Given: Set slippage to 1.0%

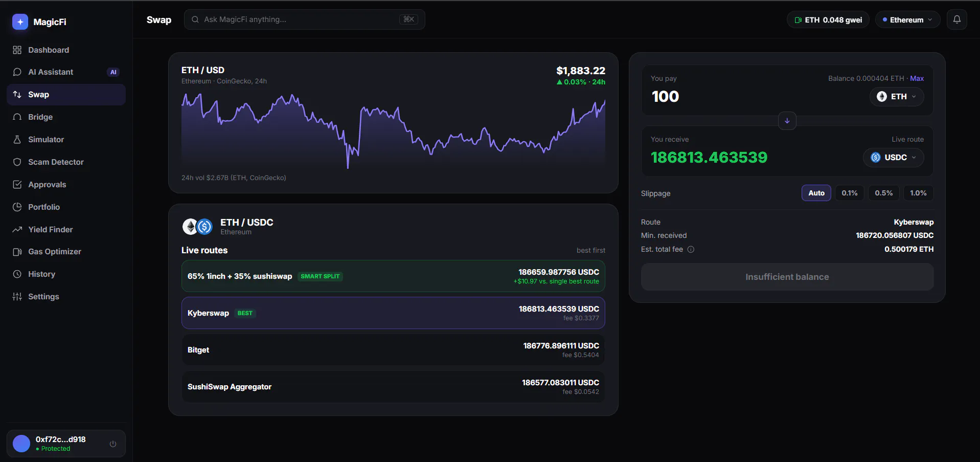Looking at the screenshot, I should point(918,193).
